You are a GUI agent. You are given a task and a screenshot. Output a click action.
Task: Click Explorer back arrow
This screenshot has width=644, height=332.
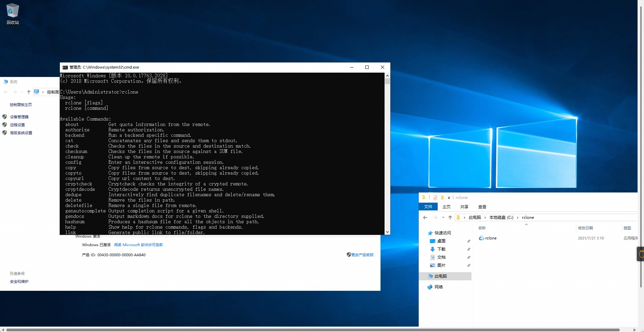(x=425, y=218)
